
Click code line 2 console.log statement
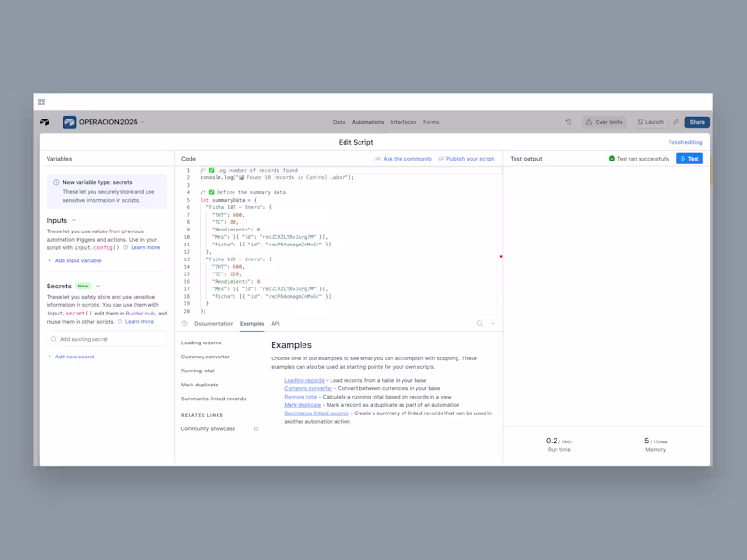tap(277, 177)
